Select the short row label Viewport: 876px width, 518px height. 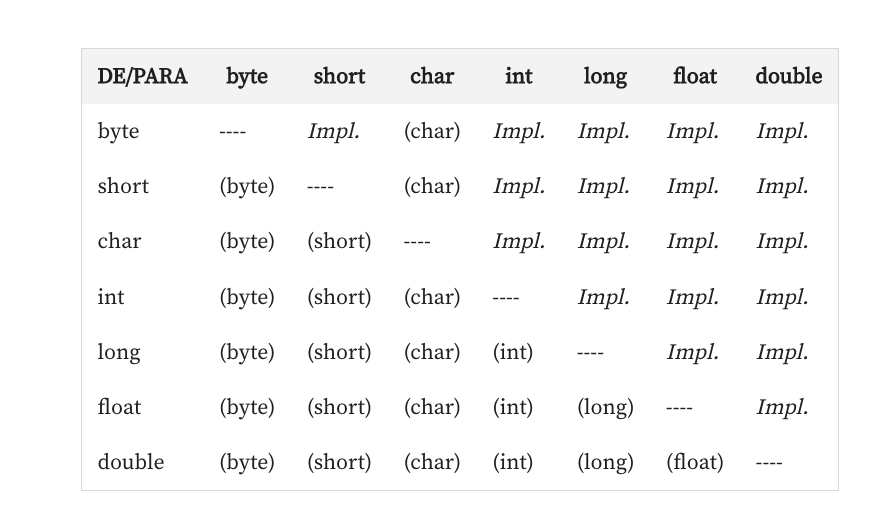coord(123,186)
